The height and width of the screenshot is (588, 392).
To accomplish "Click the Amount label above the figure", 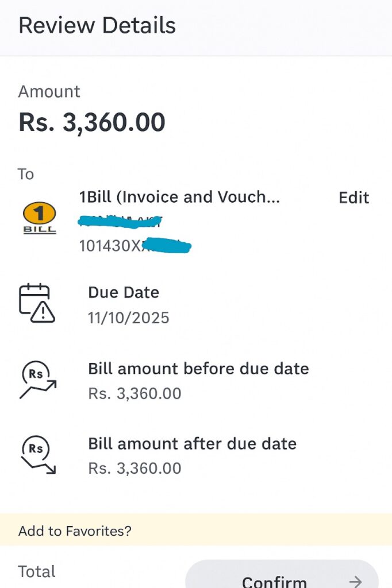I will point(49,92).
